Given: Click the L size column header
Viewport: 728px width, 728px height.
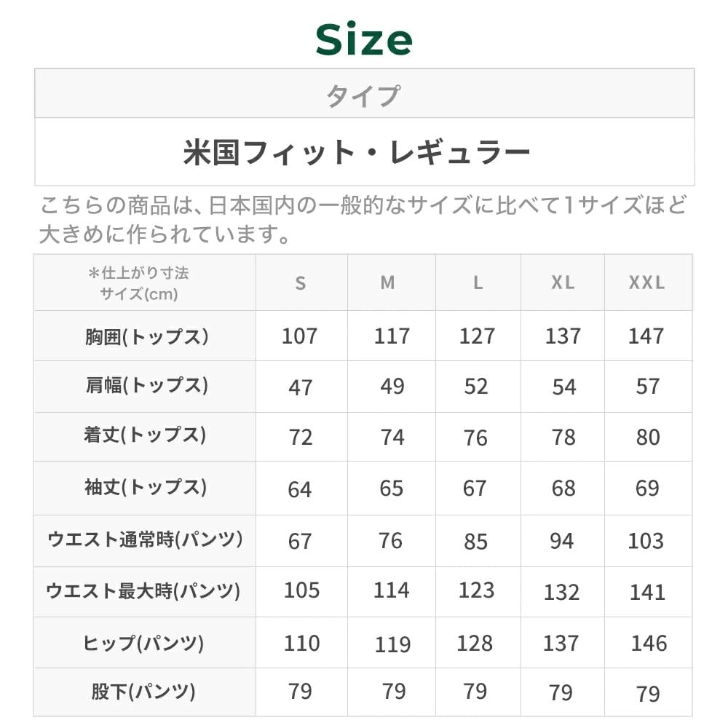Looking at the screenshot, I should (478, 283).
